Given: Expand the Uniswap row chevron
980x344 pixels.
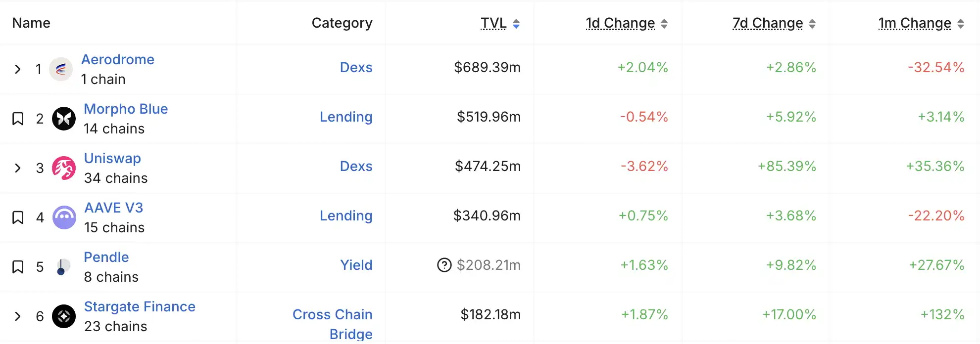Looking at the screenshot, I should 18,168.
